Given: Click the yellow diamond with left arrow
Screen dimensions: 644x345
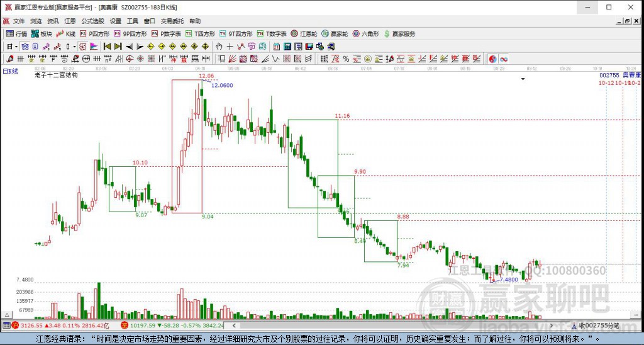Looking at the screenshot, I should pos(151,46).
